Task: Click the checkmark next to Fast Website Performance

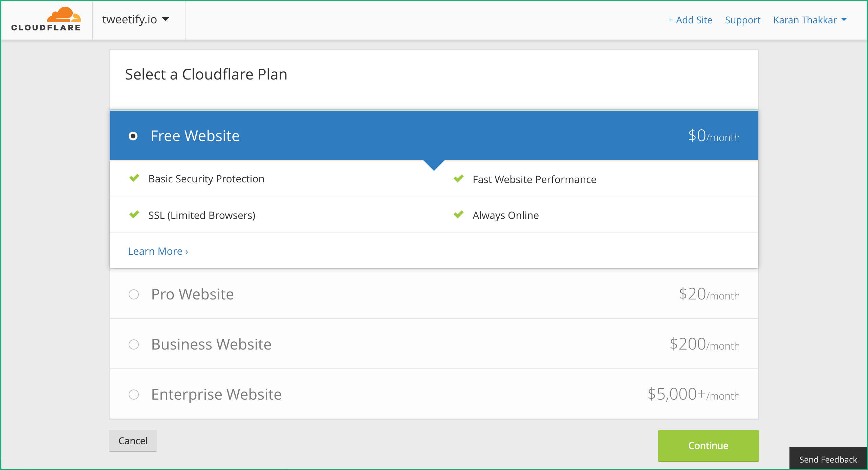Action: pos(459,179)
